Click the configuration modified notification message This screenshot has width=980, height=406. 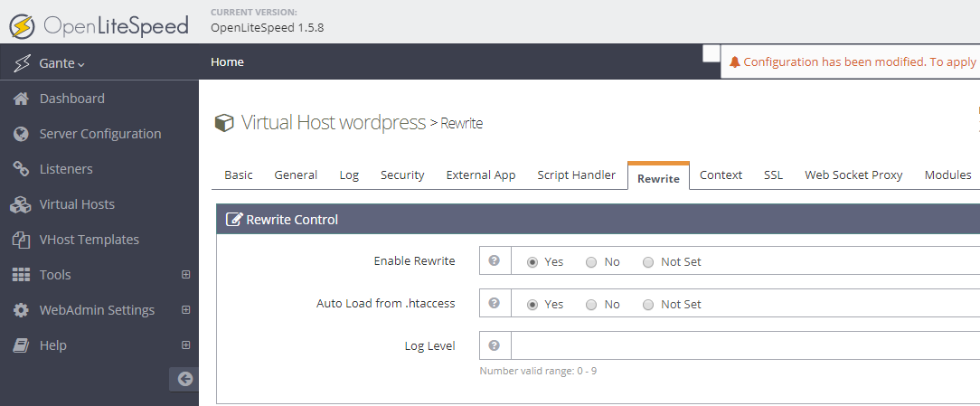[860, 61]
